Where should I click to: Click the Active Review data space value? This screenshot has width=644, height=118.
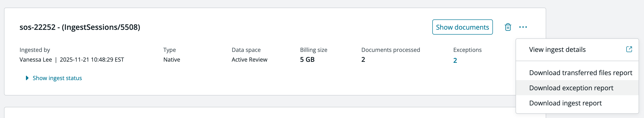click(x=249, y=60)
